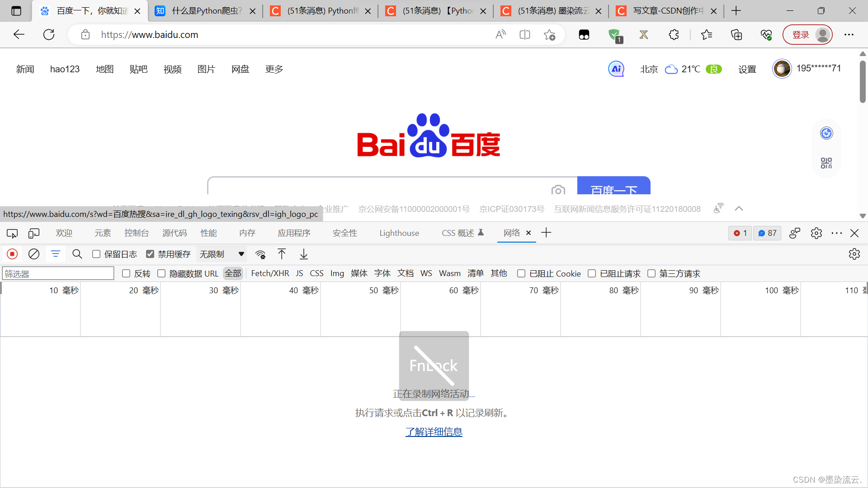Filter requests by Fetch/XHR

click(270, 273)
